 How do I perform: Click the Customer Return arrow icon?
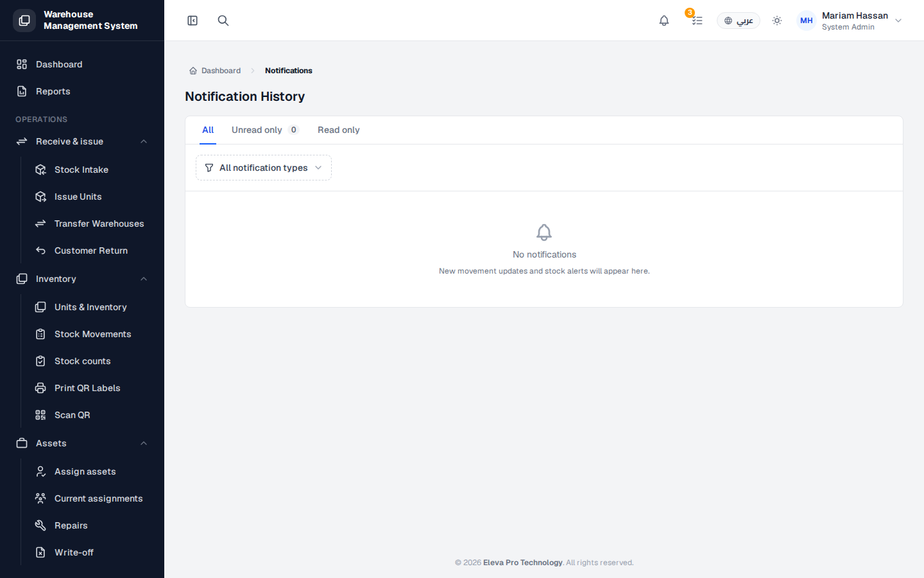point(40,250)
